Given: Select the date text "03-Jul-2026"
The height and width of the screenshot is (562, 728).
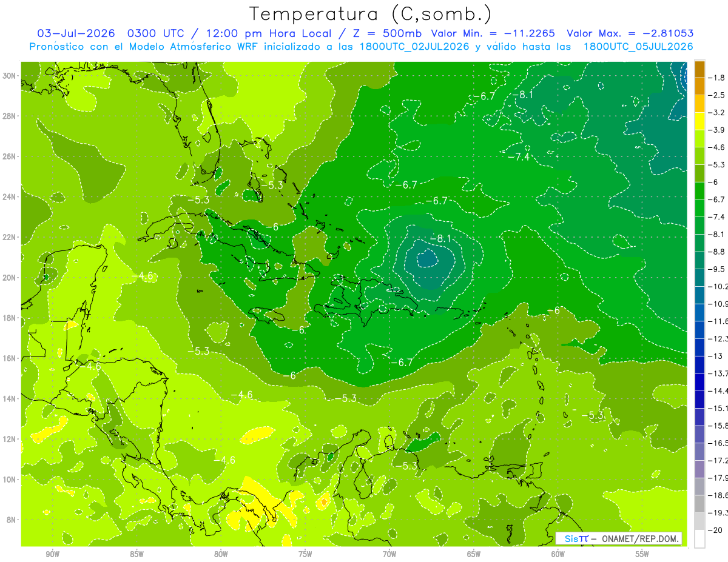Looking at the screenshot, I should [76, 33].
